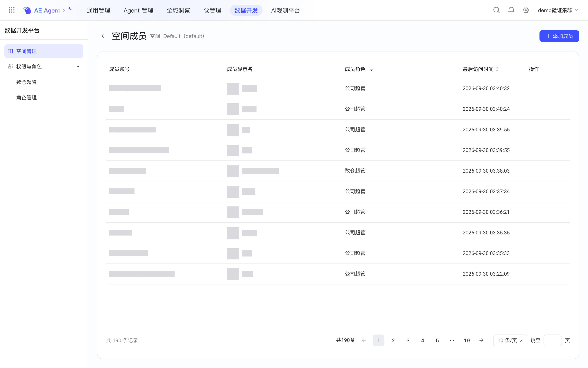This screenshot has height=368, width=588.
Task: Select 空间管理 in the sidebar
Action: (x=44, y=51)
